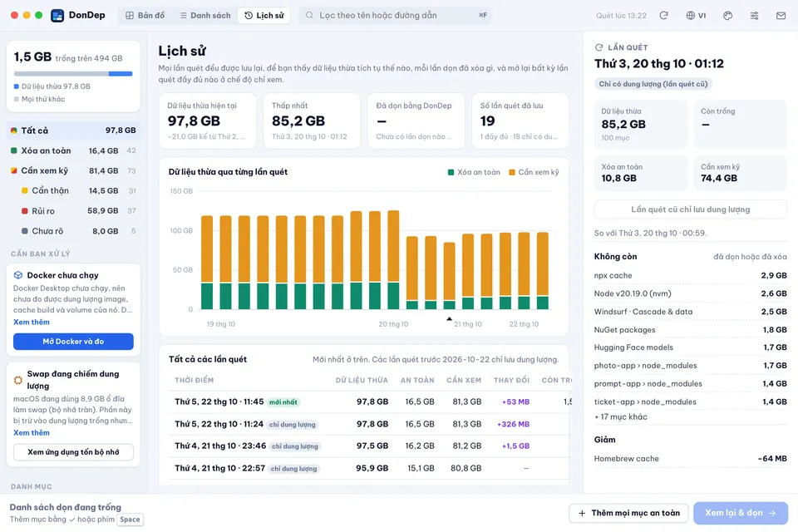Open scan row Thứ 4, 21 thg 10 · 22:57
Screen dimensions: 798x532
click(x=368, y=468)
